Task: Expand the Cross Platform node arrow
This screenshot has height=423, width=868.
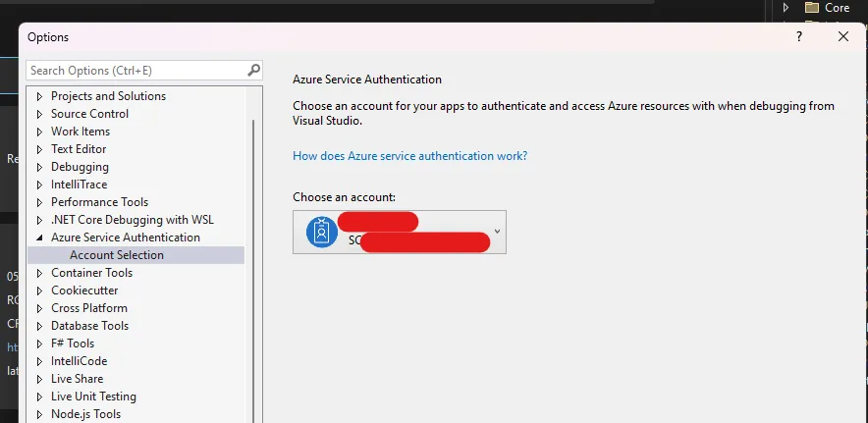Action: click(39, 308)
